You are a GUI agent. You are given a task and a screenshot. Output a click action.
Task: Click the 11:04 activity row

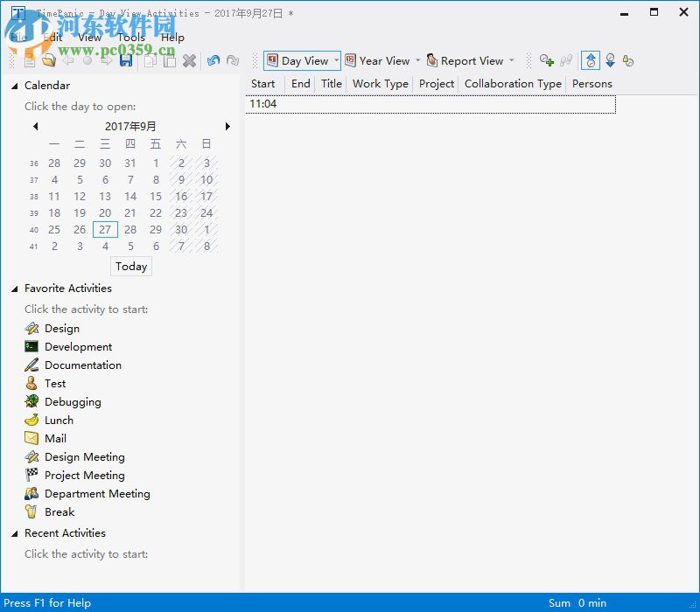(350, 103)
